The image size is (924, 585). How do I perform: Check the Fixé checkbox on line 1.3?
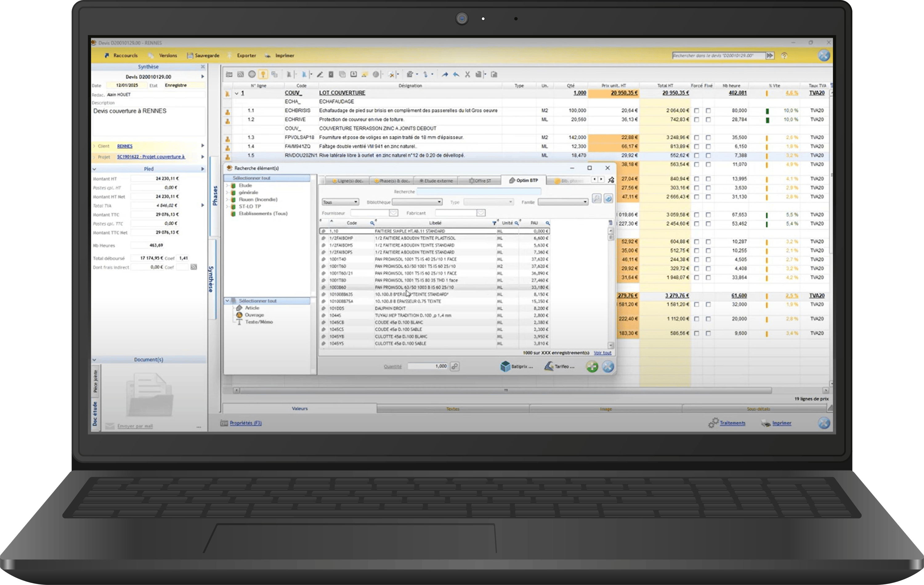coord(708,137)
